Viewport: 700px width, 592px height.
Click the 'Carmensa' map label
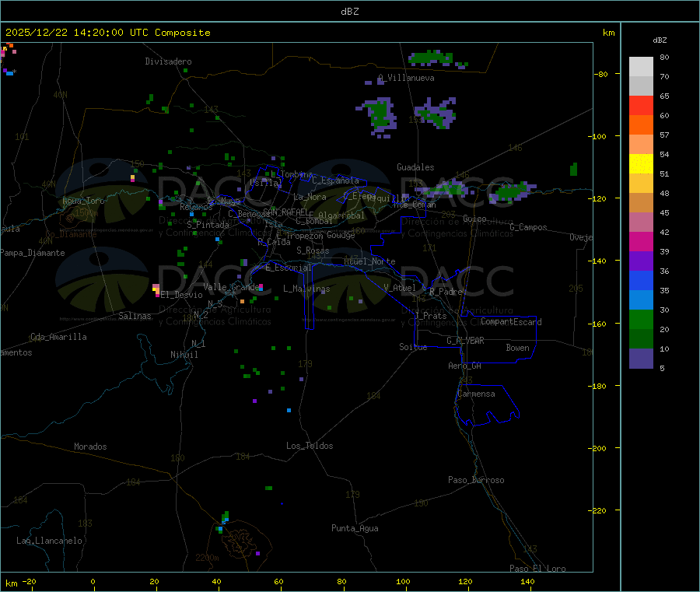(476, 394)
